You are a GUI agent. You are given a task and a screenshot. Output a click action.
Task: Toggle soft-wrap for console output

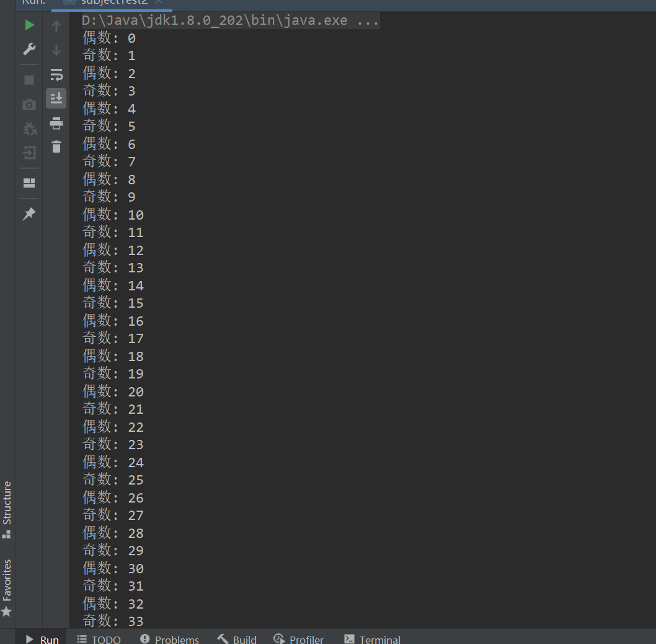pyautogui.click(x=56, y=74)
